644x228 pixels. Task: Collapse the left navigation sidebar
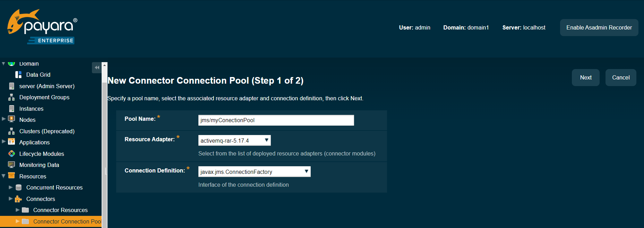[97, 67]
